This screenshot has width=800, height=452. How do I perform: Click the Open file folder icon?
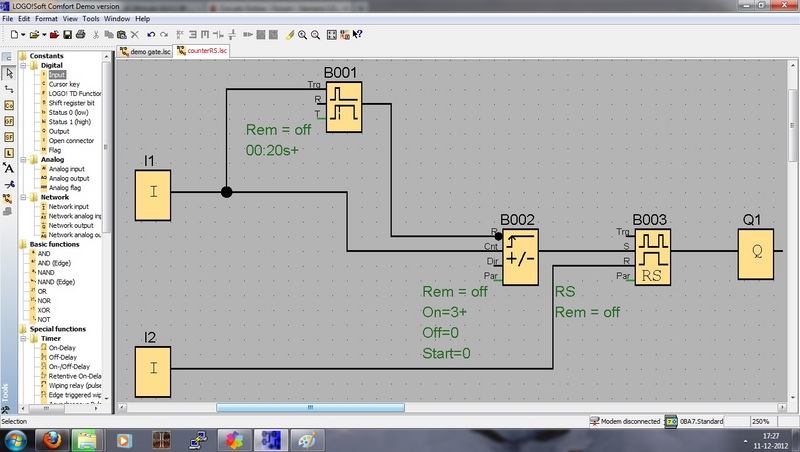click(x=34, y=35)
